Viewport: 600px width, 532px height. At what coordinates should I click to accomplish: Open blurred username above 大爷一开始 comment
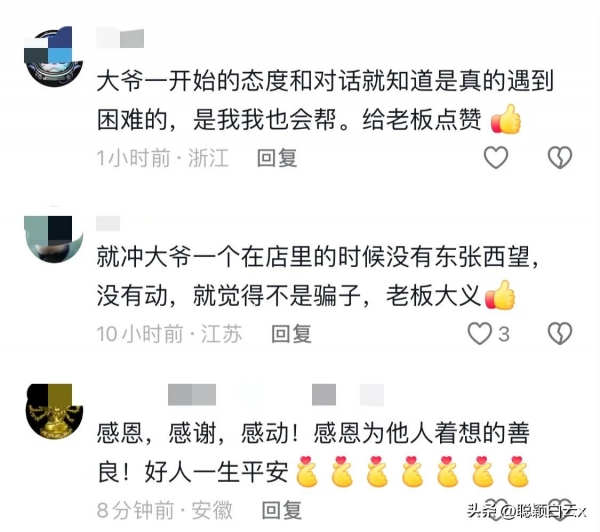[120, 38]
